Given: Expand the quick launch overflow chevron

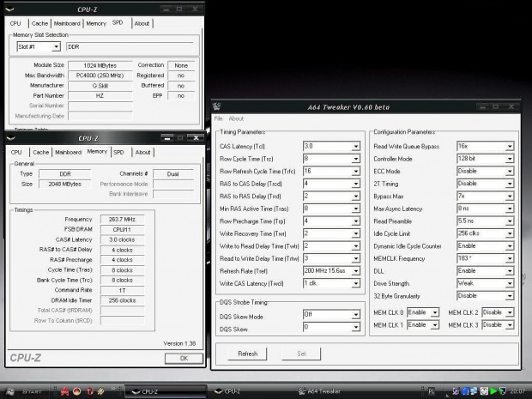Looking at the screenshot, I should 113,389.
